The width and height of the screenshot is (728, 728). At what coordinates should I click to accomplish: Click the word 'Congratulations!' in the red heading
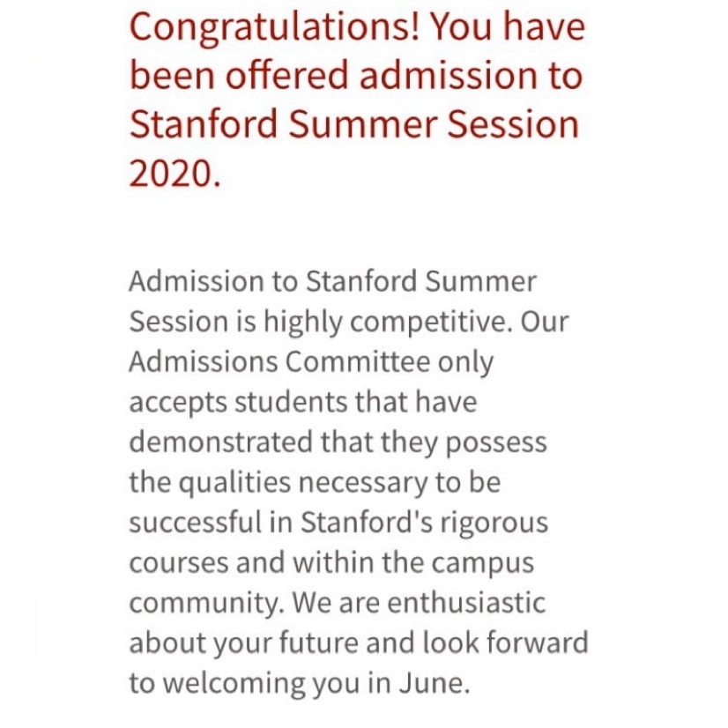click(x=275, y=29)
